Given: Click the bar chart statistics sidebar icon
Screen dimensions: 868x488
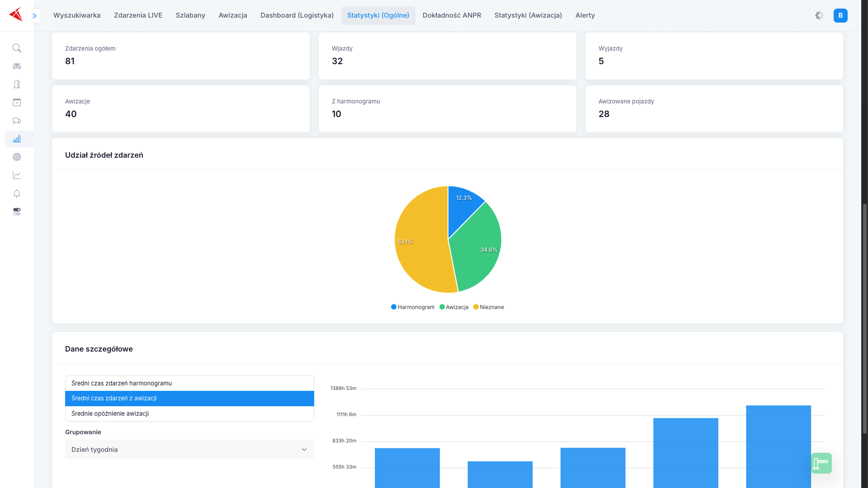Looking at the screenshot, I should point(17,139).
